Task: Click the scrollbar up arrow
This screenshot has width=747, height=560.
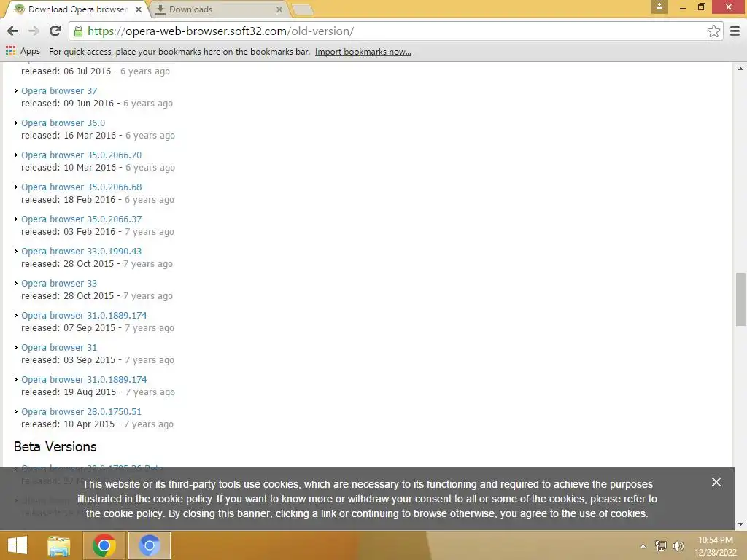Action: click(x=740, y=69)
